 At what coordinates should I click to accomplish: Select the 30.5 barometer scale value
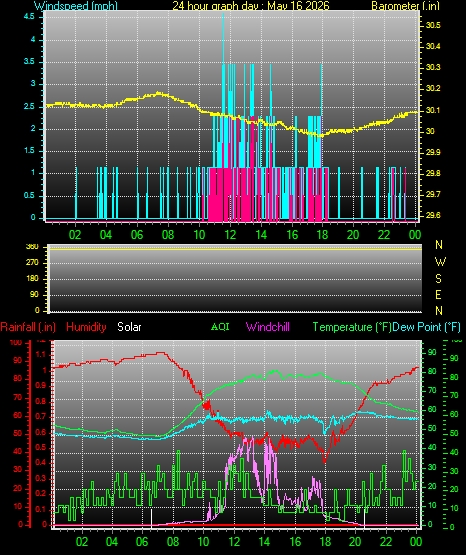pyautogui.click(x=433, y=25)
